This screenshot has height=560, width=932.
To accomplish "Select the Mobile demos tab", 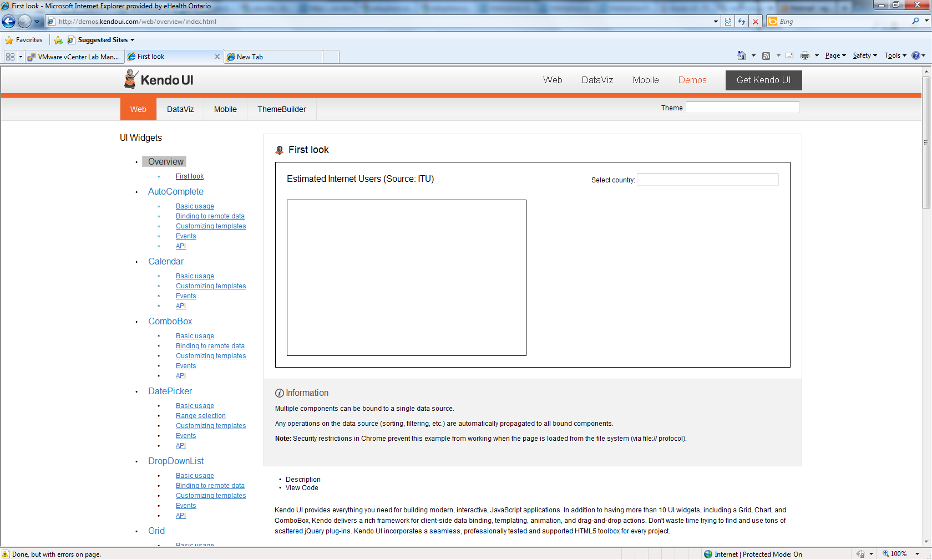I will pos(225,109).
